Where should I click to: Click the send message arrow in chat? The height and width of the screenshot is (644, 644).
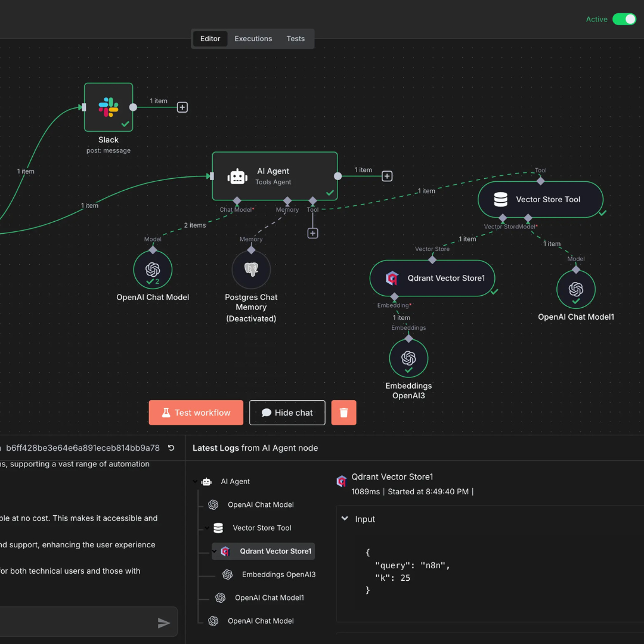[164, 623]
